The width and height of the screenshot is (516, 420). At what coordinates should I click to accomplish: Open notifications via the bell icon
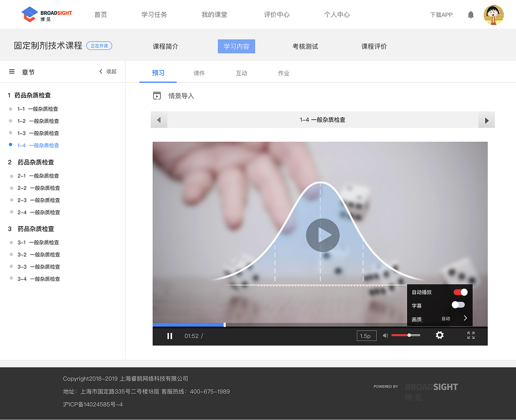click(x=470, y=14)
